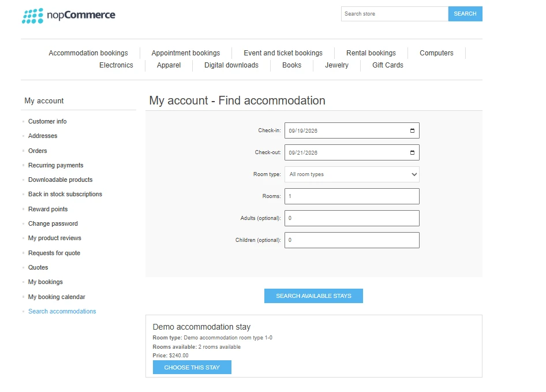Click 'Demo accommodation room type 1-0' text

(228, 338)
